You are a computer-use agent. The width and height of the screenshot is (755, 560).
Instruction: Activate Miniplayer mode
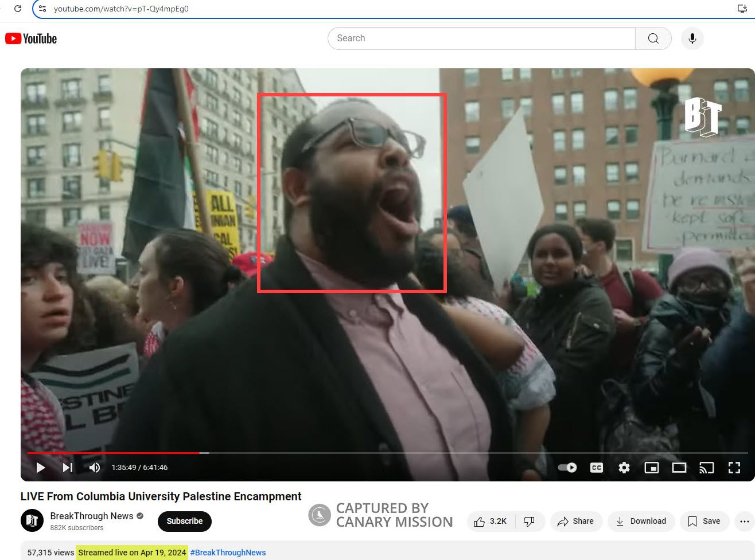pos(651,468)
